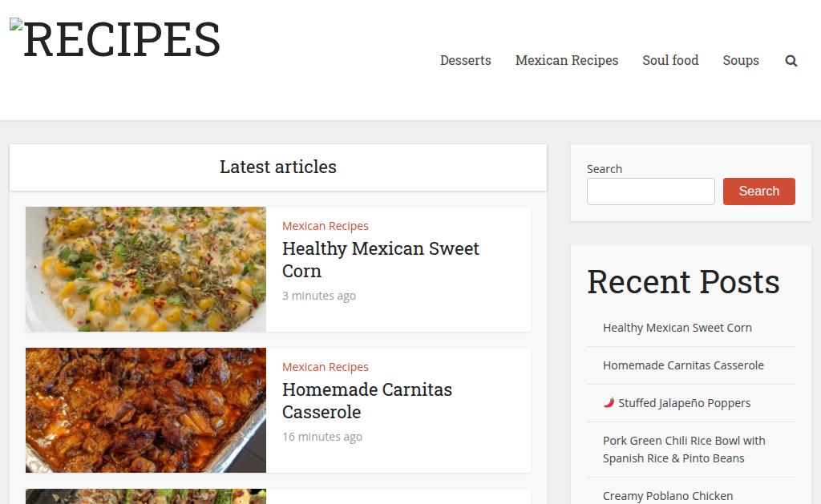This screenshot has height=504, width=821.
Task: Open the Pork Green Chili Rice Bowl post
Action: click(684, 449)
